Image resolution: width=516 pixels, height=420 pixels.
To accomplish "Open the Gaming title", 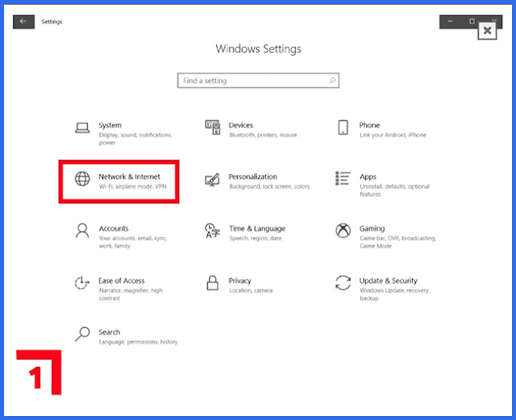I will coord(372,229).
